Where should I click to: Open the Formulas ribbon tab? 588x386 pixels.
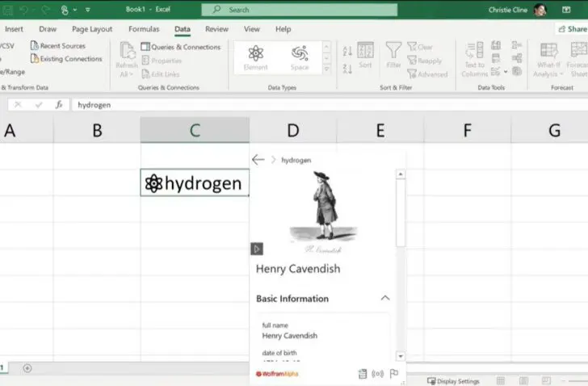pos(144,29)
